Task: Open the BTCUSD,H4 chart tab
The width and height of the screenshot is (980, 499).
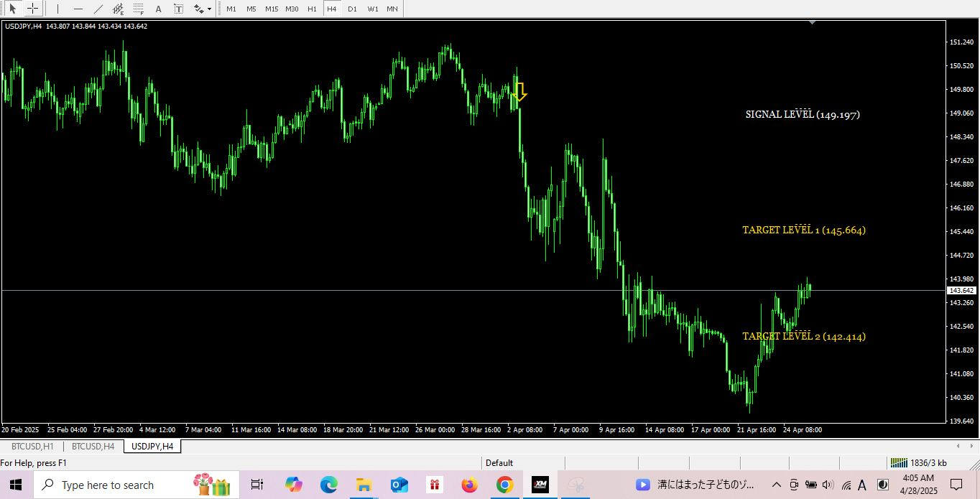Action: (93, 447)
